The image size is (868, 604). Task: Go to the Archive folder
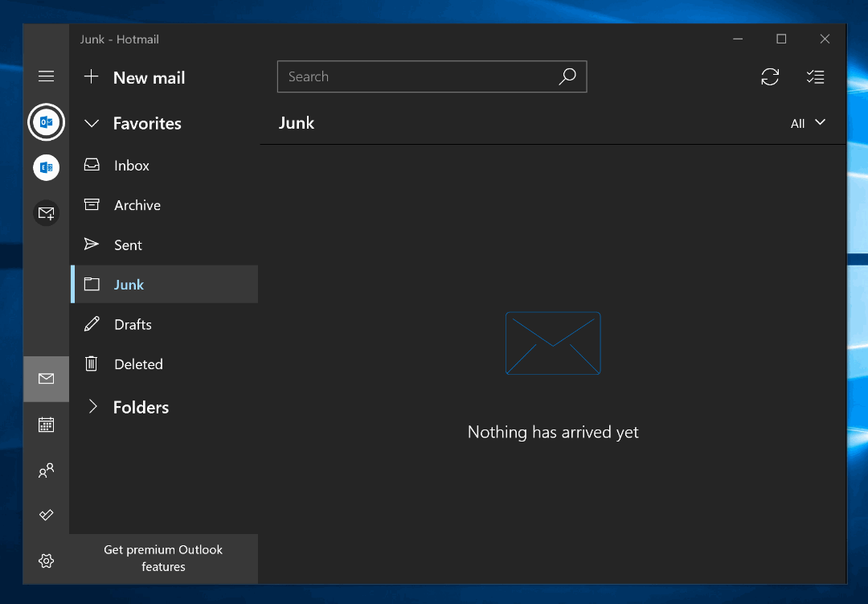click(x=165, y=205)
